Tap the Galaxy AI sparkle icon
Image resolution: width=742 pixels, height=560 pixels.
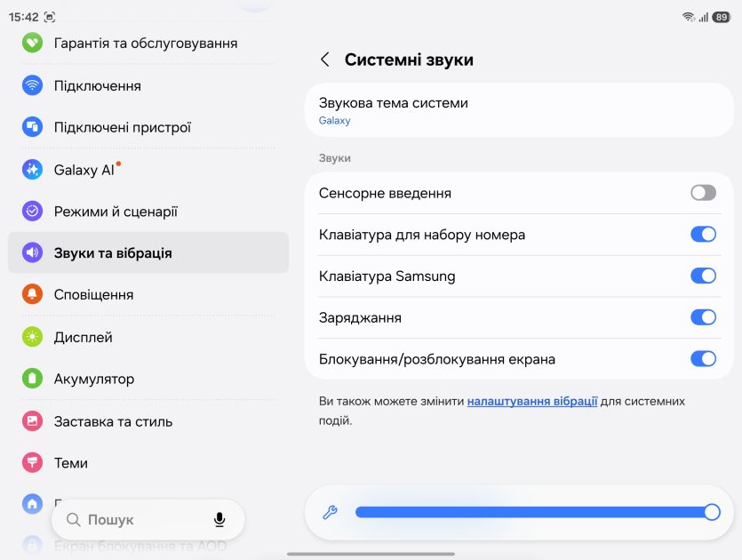click(x=32, y=170)
